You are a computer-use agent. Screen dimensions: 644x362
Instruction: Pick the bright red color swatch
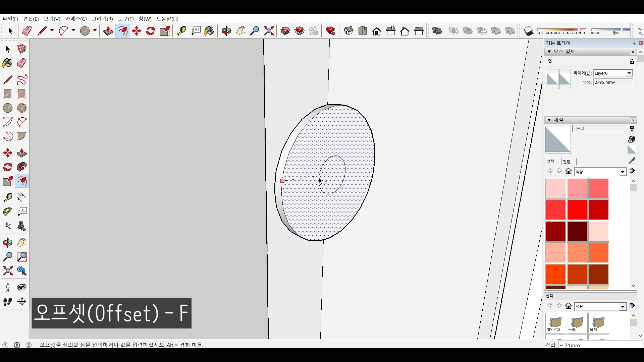pos(577,209)
